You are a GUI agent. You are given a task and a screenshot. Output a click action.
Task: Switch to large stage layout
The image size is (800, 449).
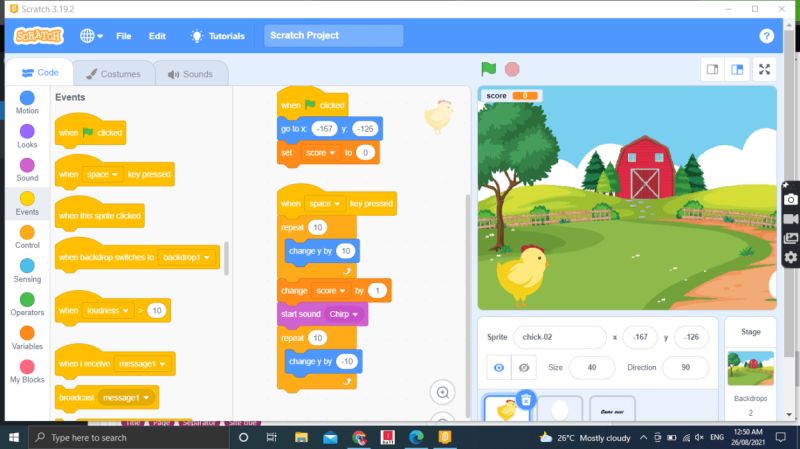[737, 69]
